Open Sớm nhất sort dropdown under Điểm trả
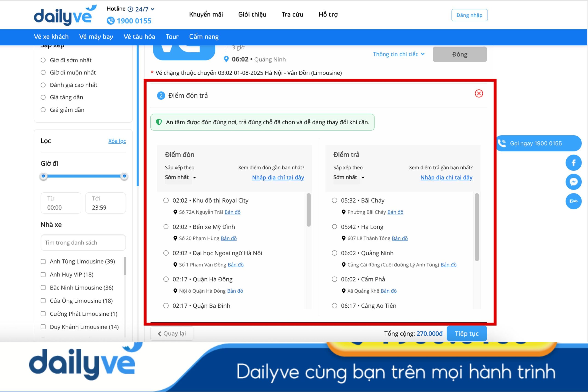The image size is (588, 392). 349,178
